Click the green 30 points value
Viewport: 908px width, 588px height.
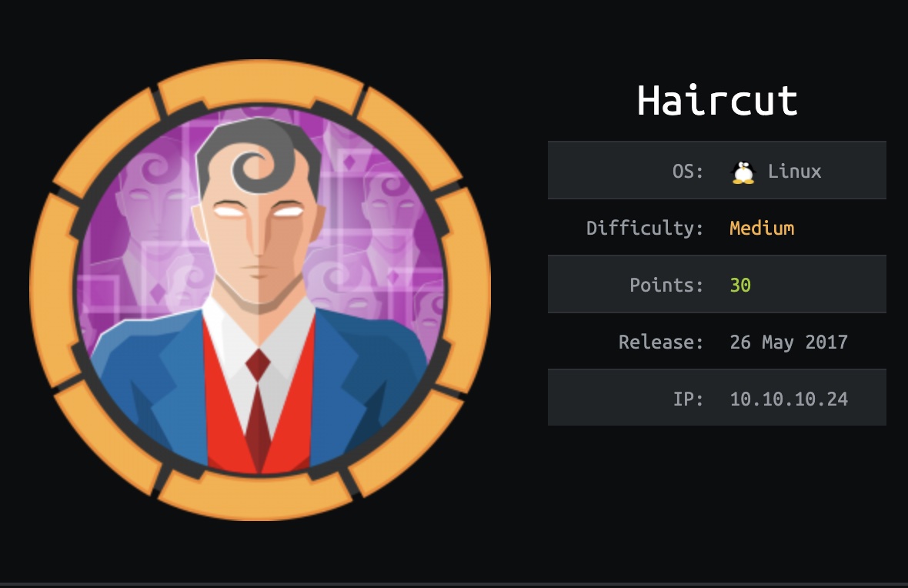click(740, 285)
